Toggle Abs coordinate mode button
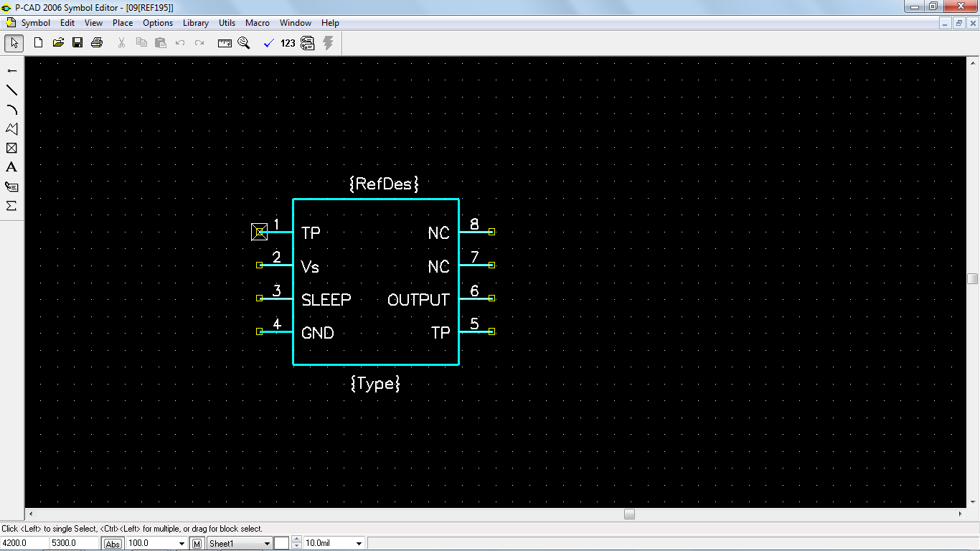The width and height of the screenshot is (980, 551). [x=113, y=544]
